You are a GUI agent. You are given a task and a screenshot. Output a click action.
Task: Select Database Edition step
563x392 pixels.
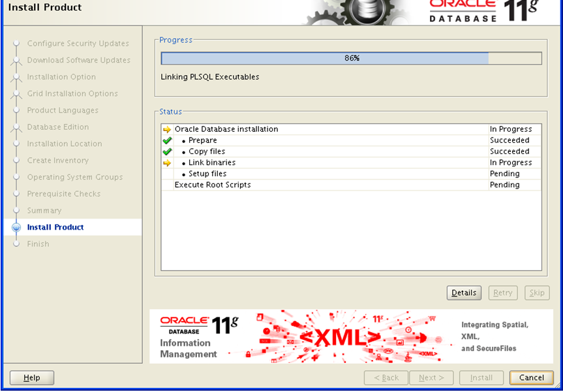pos(58,127)
